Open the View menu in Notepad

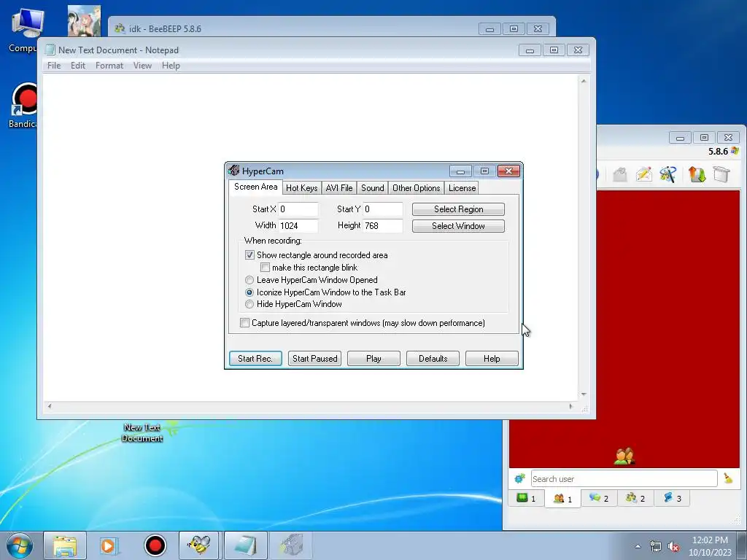142,66
